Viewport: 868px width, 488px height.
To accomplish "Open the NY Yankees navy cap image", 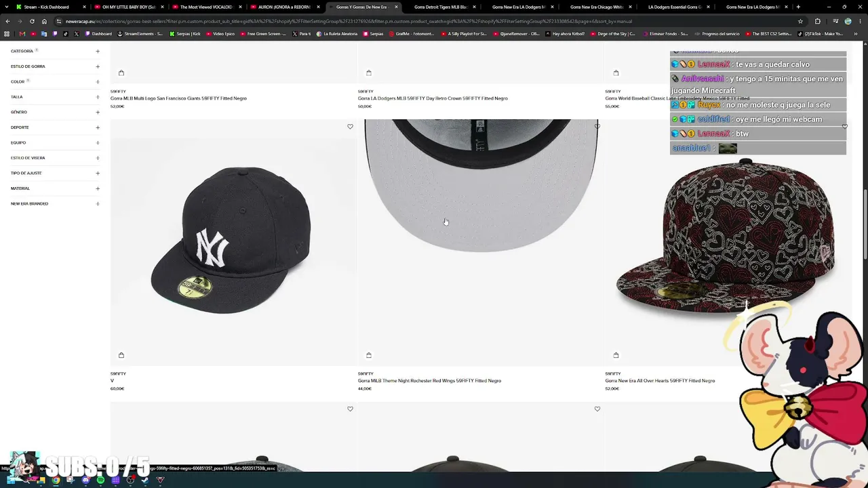I will click(233, 242).
